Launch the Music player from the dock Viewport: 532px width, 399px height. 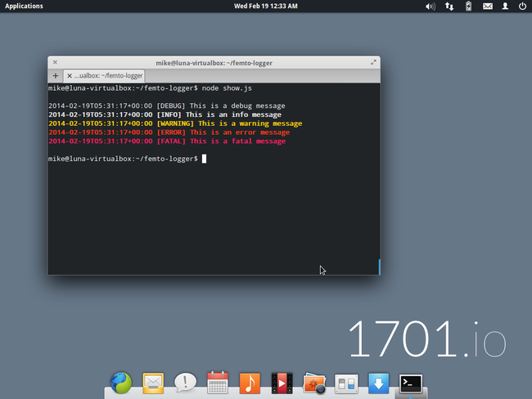point(250,382)
